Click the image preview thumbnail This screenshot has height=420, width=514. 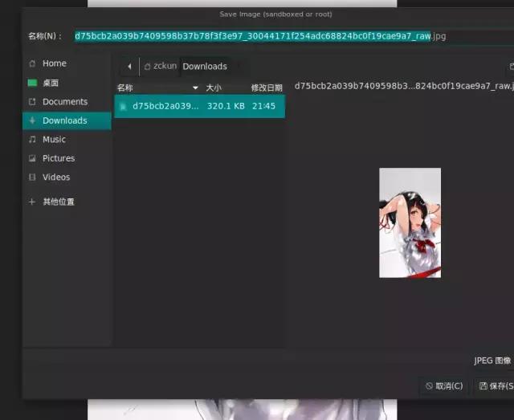point(410,222)
